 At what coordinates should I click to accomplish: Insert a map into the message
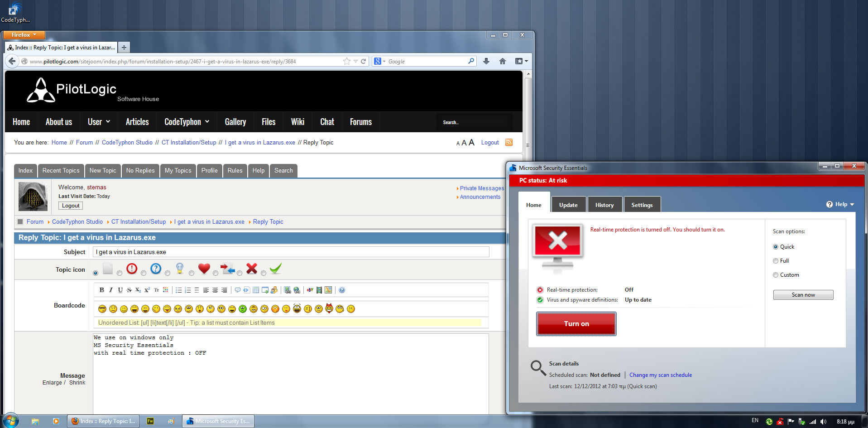click(328, 290)
